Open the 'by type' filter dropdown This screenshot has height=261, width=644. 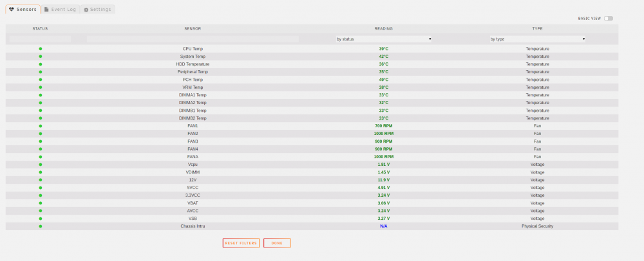[x=537, y=39]
